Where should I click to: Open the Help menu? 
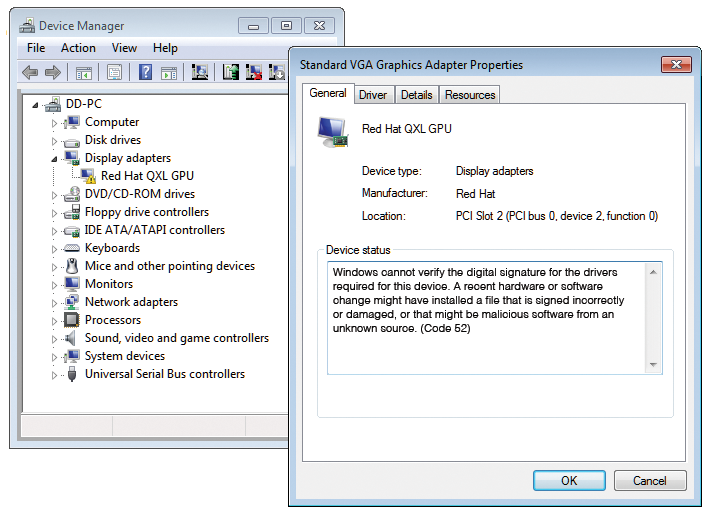(165, 48)
